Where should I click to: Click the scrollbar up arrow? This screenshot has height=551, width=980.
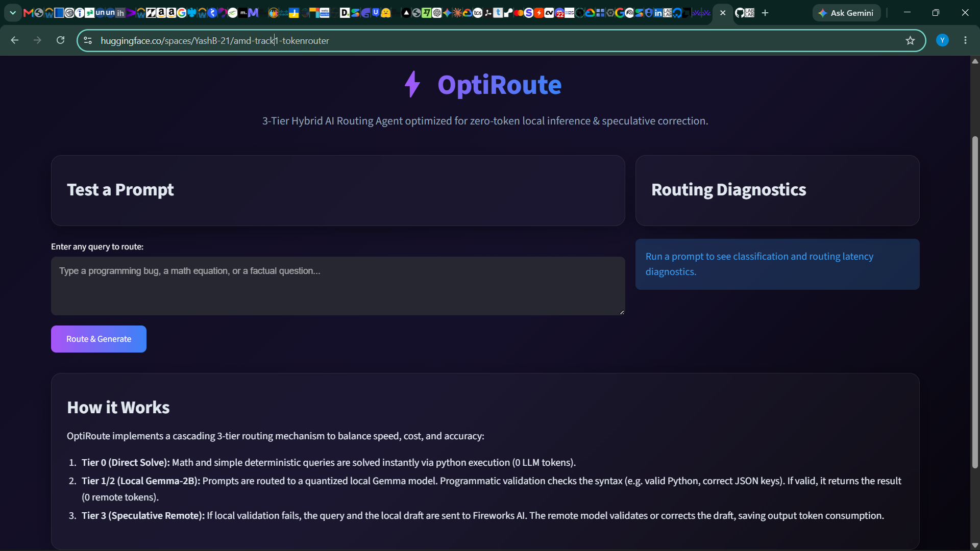975,61
